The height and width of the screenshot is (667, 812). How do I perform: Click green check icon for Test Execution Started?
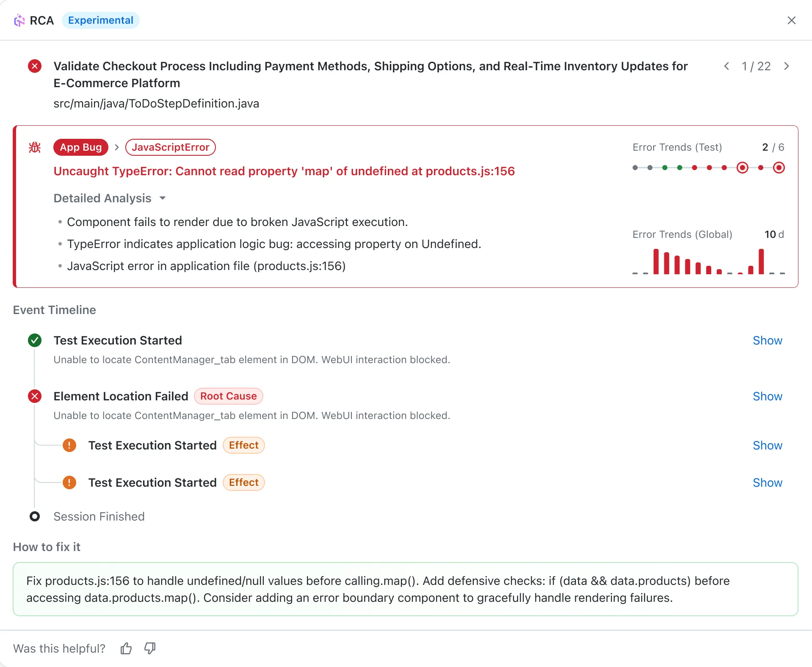click(x=35, y=340)
